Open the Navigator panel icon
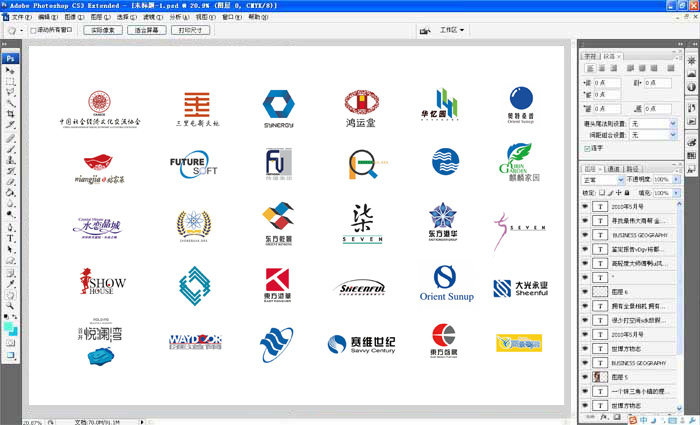This screenshot has width=700, height=425. click(x=692, y=60)
